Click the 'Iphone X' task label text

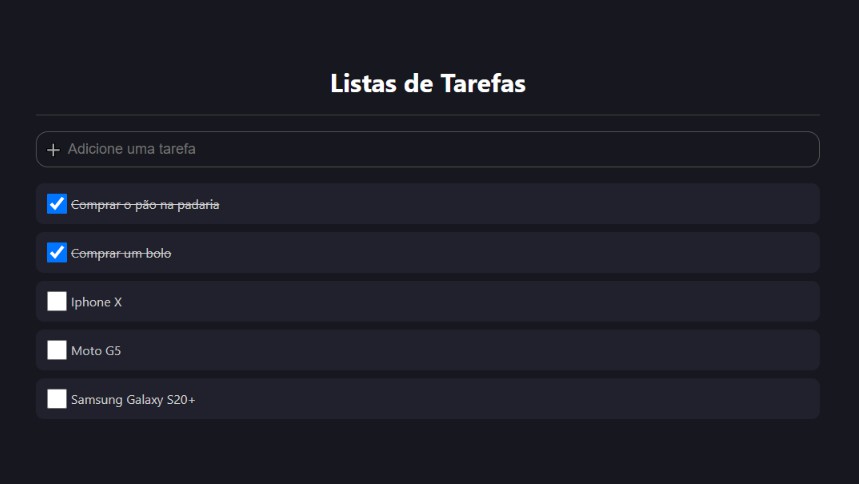(96, 302)
